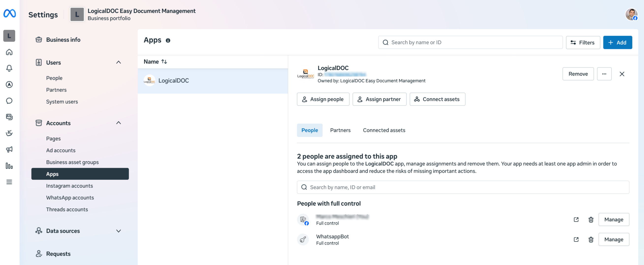Open the bar chart insights icon
The width and height of the screenshot is (644, 265).
(x=9, y=166)
